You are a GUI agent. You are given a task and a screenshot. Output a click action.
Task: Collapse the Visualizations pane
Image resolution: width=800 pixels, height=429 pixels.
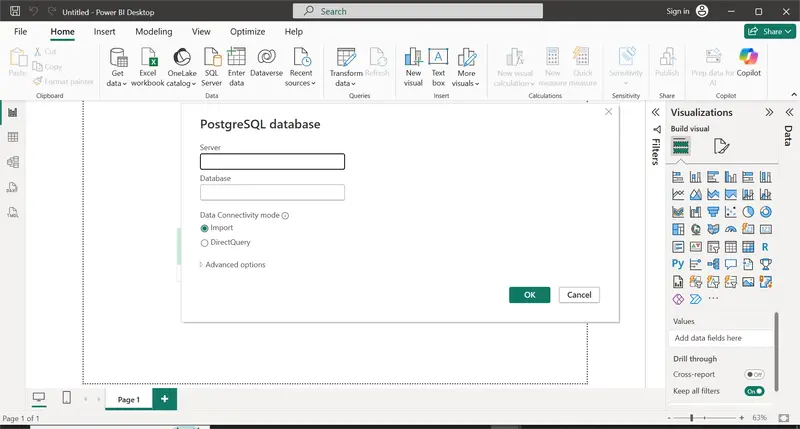point(769,112)
